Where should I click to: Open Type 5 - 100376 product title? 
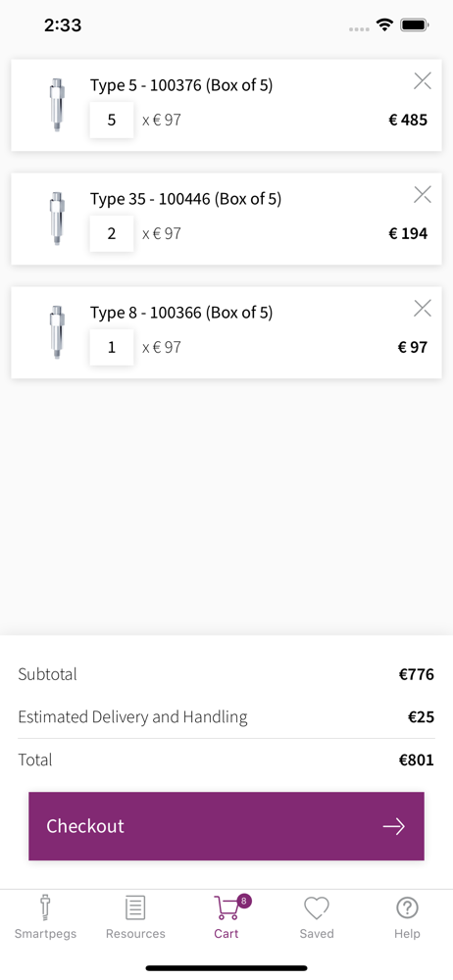pos(181,85)
